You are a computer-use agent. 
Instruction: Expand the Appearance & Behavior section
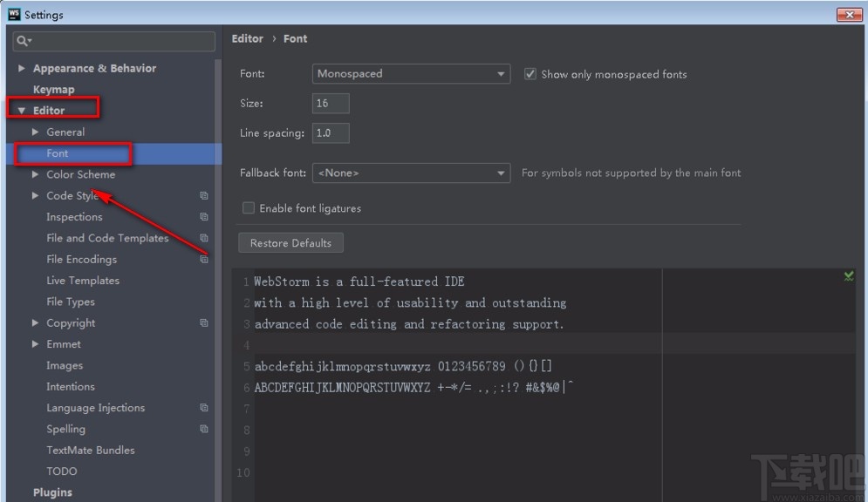(x=22, y=68)
